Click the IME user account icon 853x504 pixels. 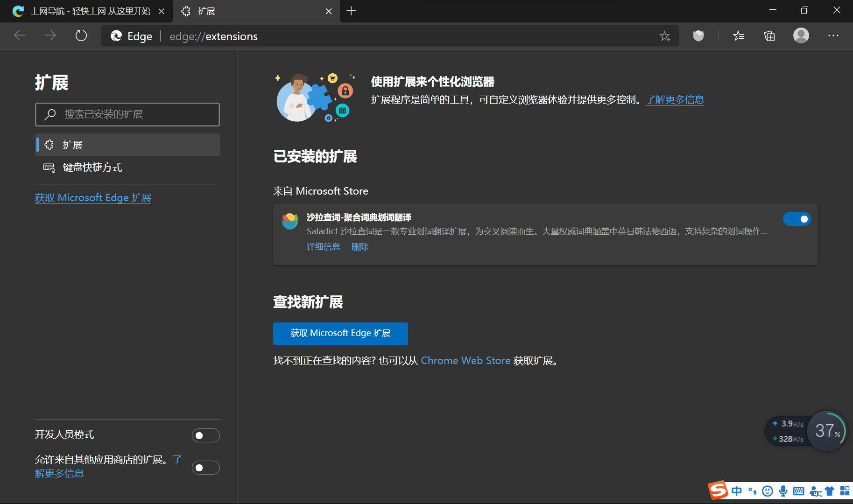pyautogui.click(x=816, y=491)
